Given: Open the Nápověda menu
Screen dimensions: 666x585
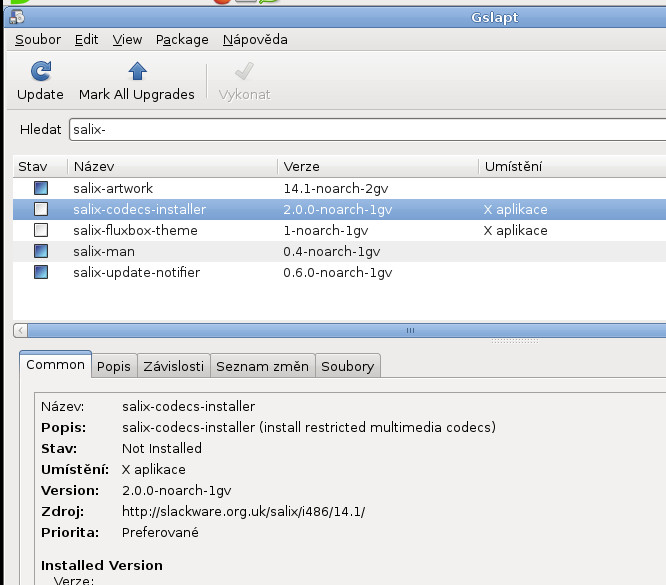Looking at the screenshot, I should point(255,40).
